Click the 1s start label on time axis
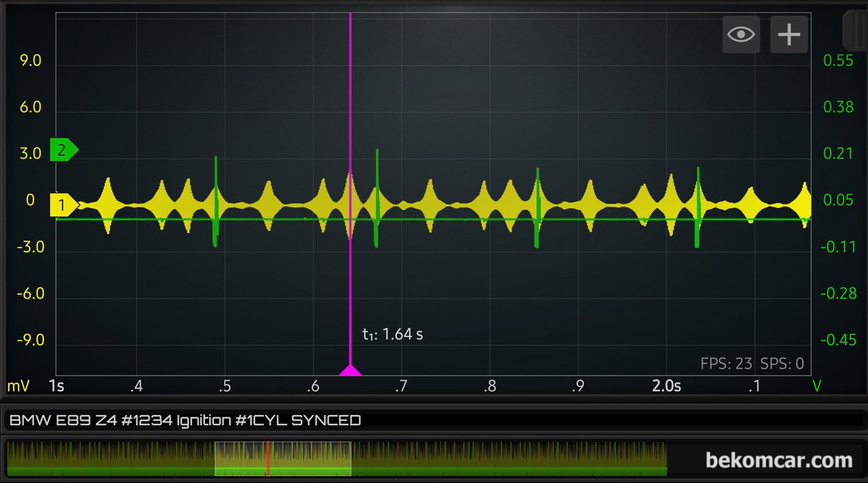Viewport: 868px width, 483px height. (56, 386)
